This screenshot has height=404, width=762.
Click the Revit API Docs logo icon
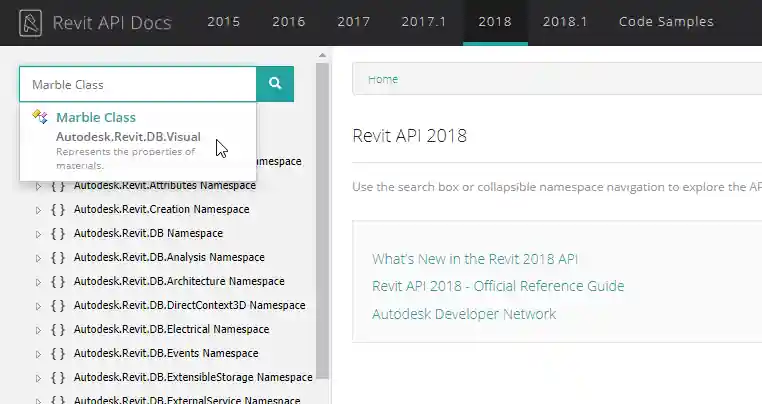pos(31,23)
